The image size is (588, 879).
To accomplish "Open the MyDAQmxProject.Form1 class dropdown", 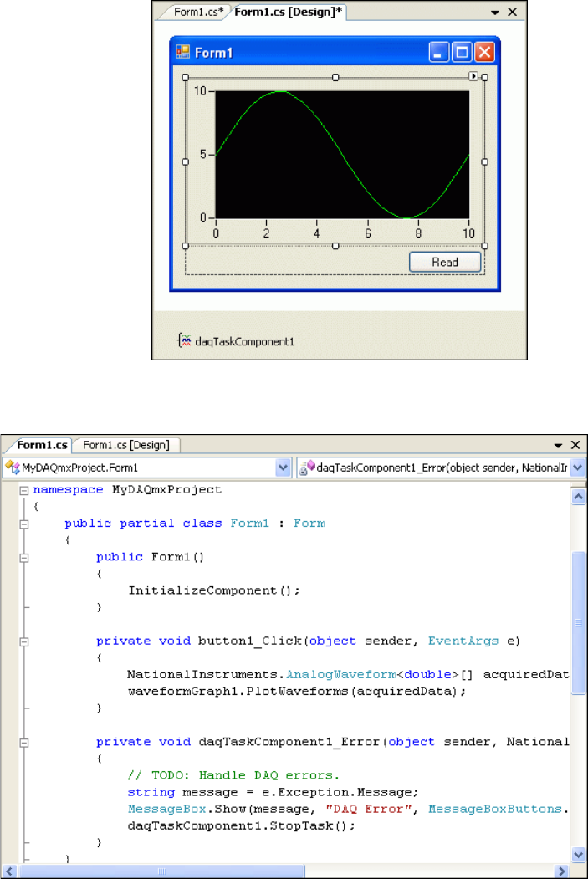I will tap(283, 468).
